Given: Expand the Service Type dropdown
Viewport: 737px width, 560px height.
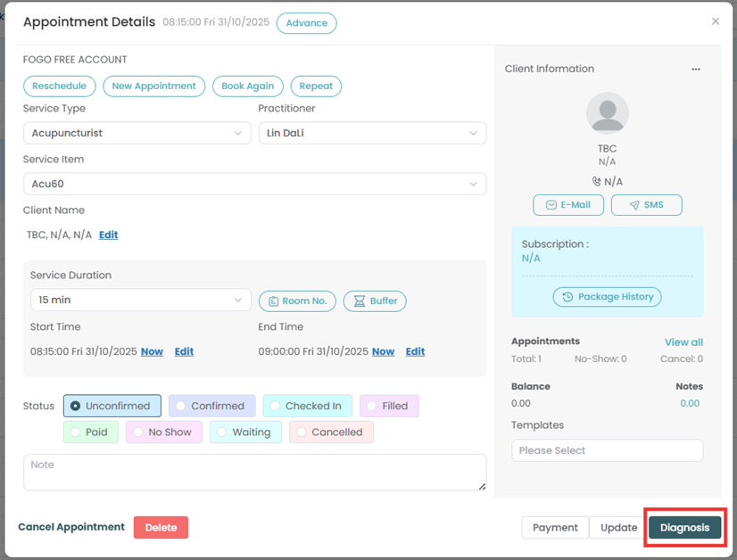Looking at the screenshot, I should pos(137,133).
